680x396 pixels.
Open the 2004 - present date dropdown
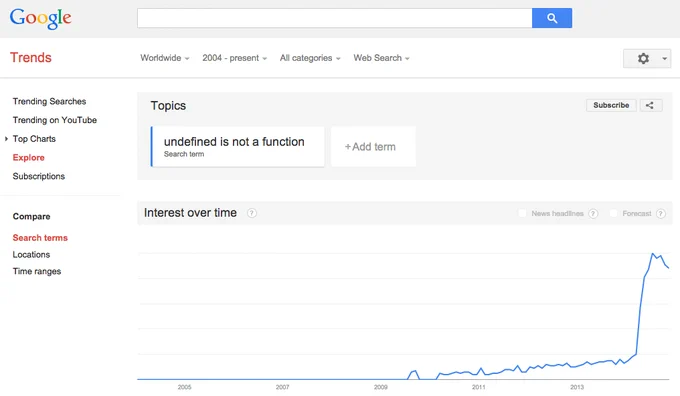click(235, 58)
